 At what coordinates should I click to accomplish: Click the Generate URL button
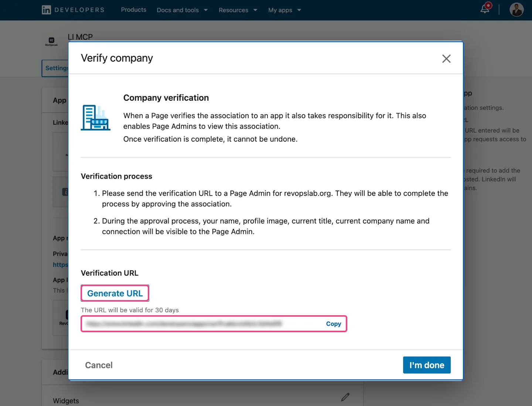(115, 293)
